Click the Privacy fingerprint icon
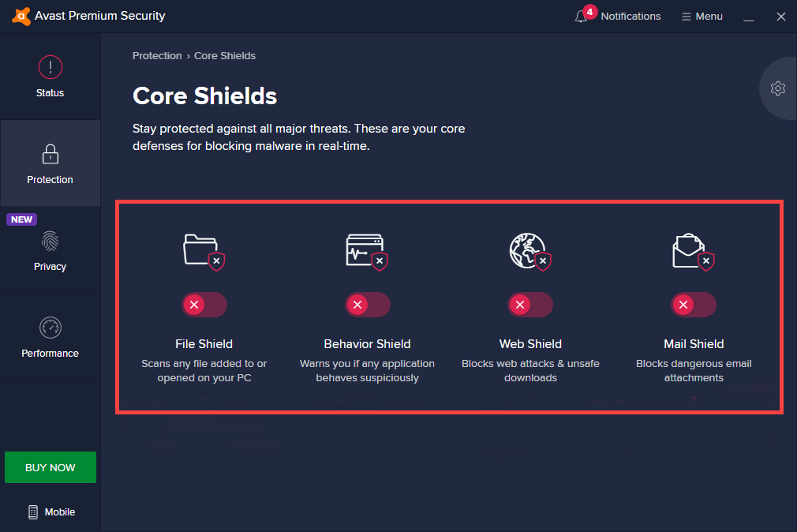 50,241
